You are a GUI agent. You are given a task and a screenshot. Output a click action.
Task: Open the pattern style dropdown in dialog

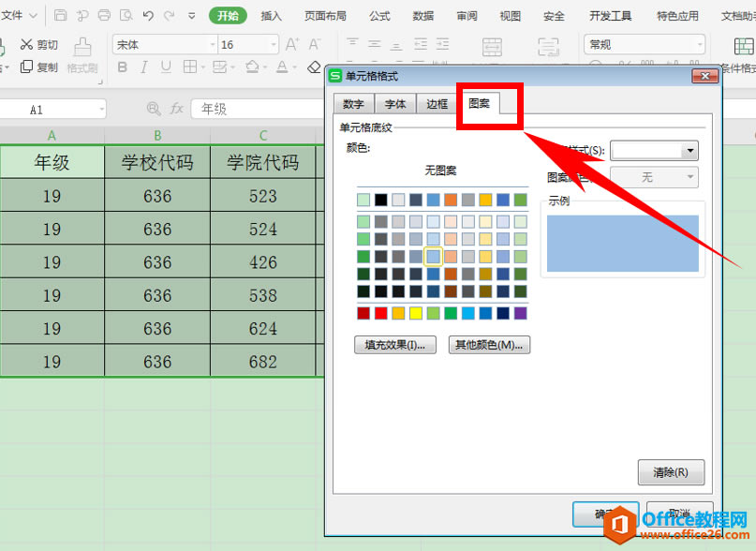tap(689, 151)
